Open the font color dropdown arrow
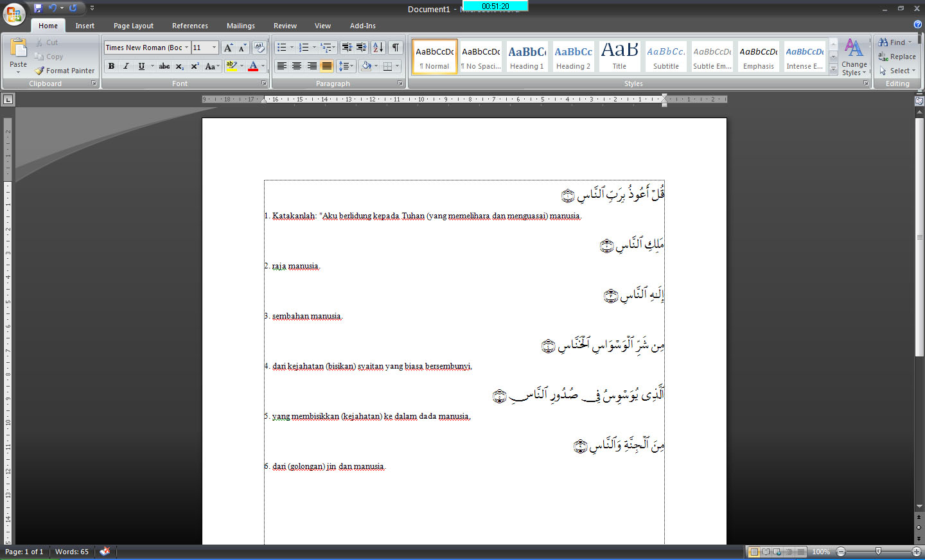The height and width of the screenshot is (560, 925). [263, 66]
